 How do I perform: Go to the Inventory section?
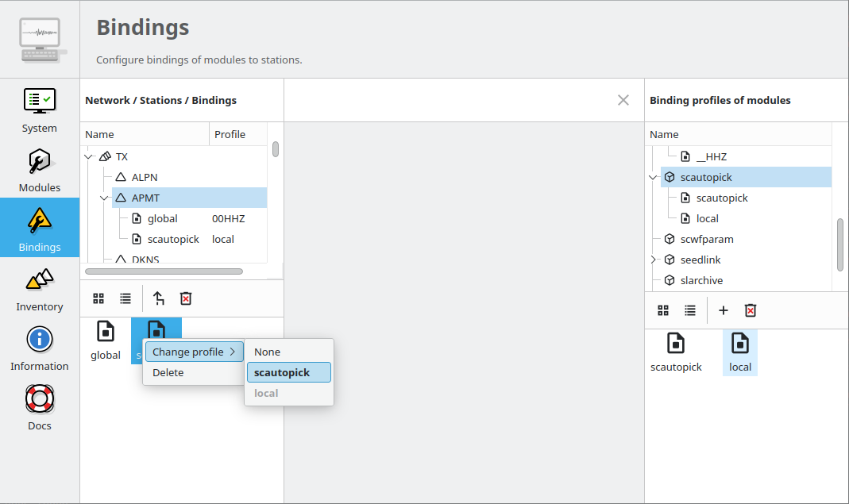pos(40,289)
